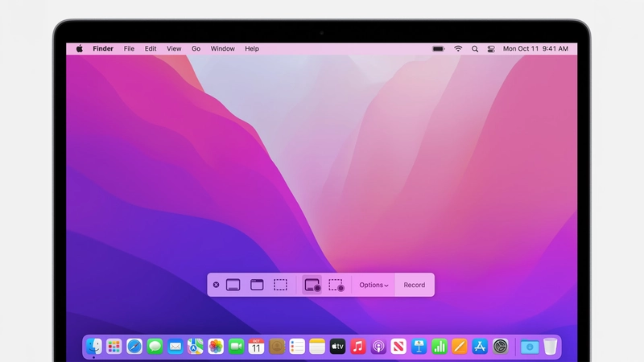Screen dimensions: 644x362
Task: Choose Record Entire Screen icon
Action: 312,285
